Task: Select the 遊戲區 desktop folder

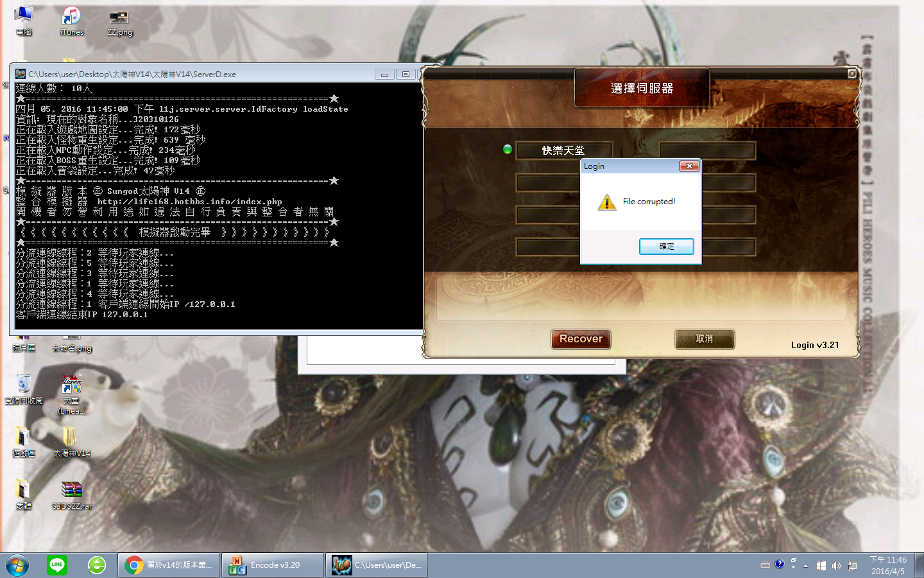Action: tap(24, 442)
